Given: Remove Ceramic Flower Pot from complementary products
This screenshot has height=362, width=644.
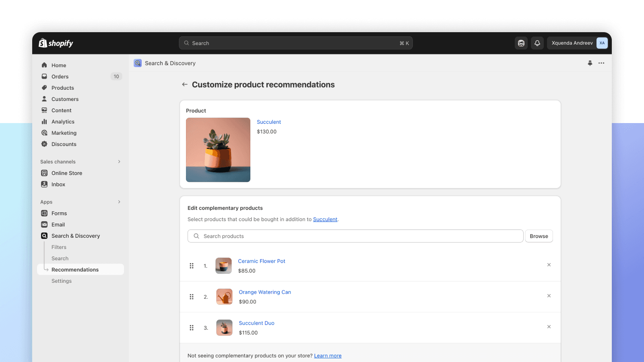Looking at the screenshot, I should click(x=549, y=265).
